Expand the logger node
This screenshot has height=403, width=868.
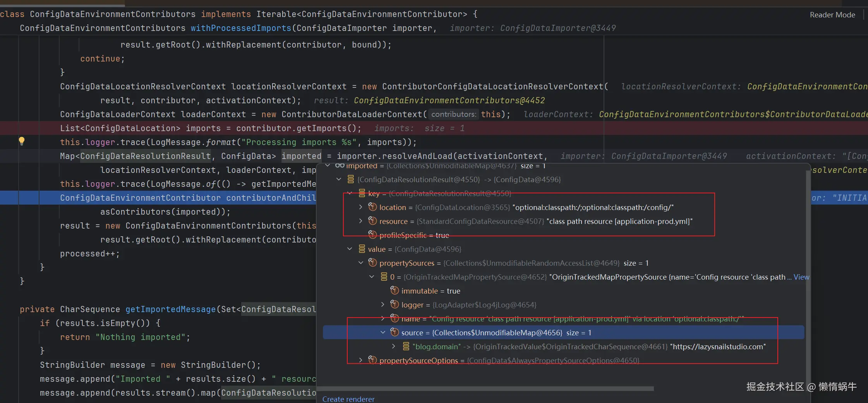tap(383, 305)
